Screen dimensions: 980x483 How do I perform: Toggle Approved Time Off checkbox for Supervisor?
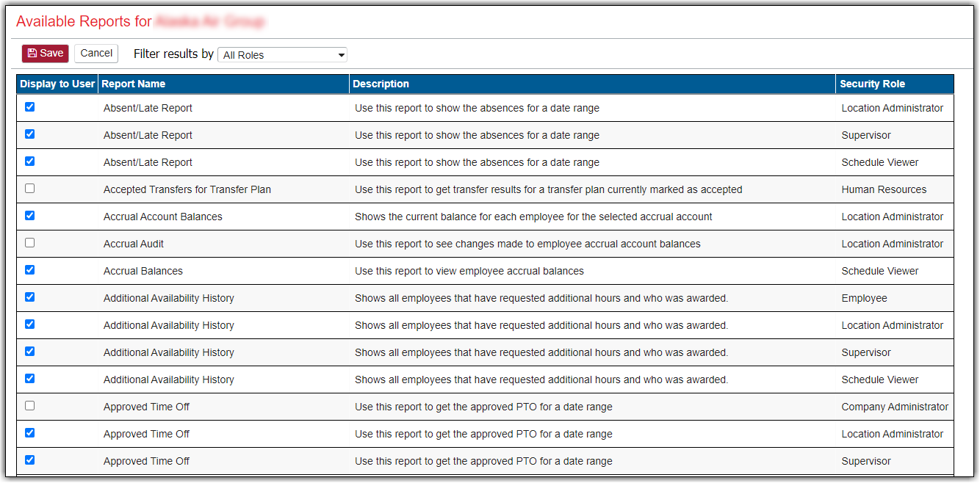pos(29,460)
